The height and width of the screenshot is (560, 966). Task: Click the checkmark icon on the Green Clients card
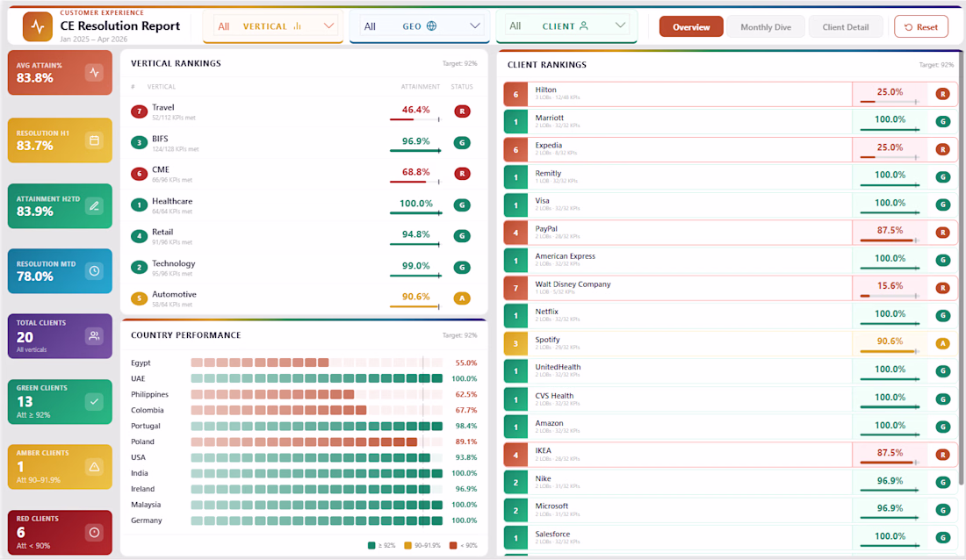coord(94,402)
